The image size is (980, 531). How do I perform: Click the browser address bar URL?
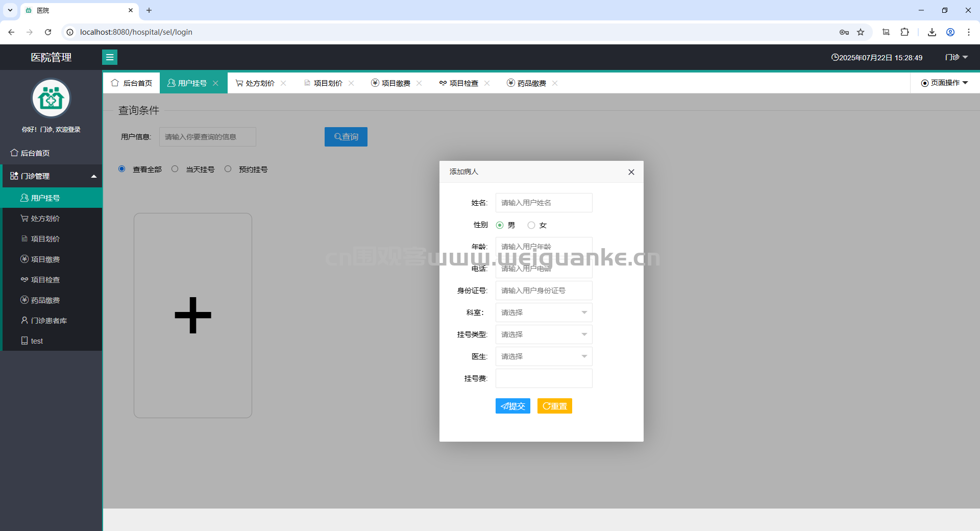point(136,32)
